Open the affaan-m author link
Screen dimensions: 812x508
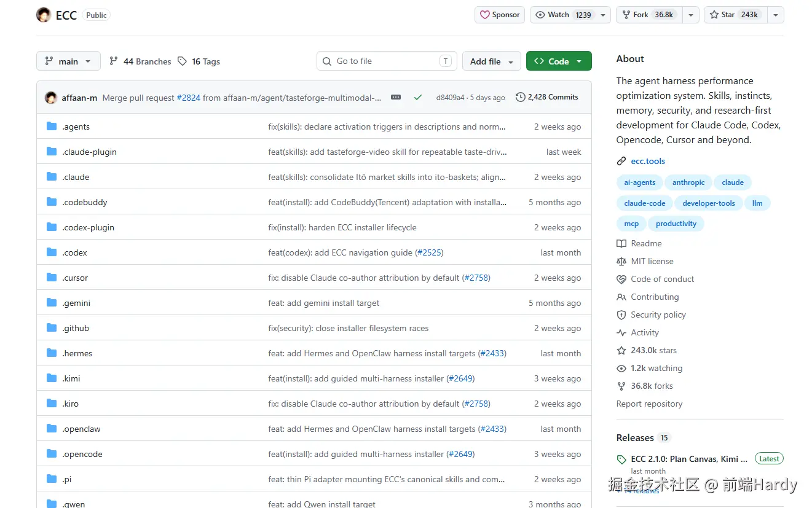point(79,98)
